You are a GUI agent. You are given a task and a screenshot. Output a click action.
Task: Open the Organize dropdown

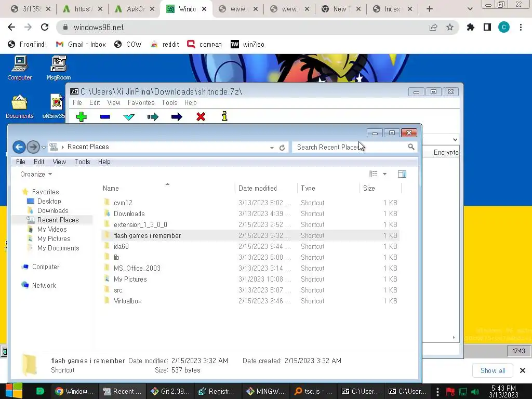click(x=36, y=174)
